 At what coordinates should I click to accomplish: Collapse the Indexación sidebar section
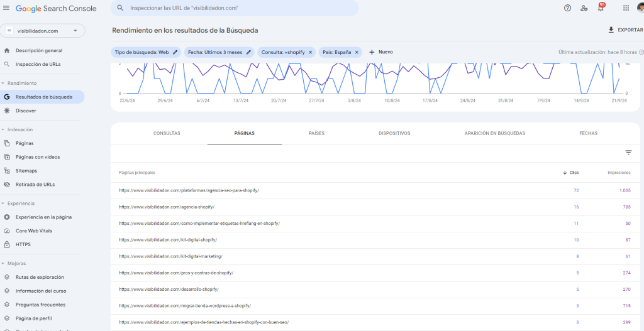(3, 129)
